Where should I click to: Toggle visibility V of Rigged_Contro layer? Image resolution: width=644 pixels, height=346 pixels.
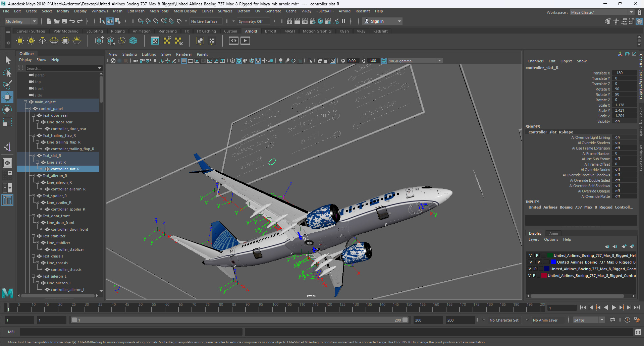[529, 276]
